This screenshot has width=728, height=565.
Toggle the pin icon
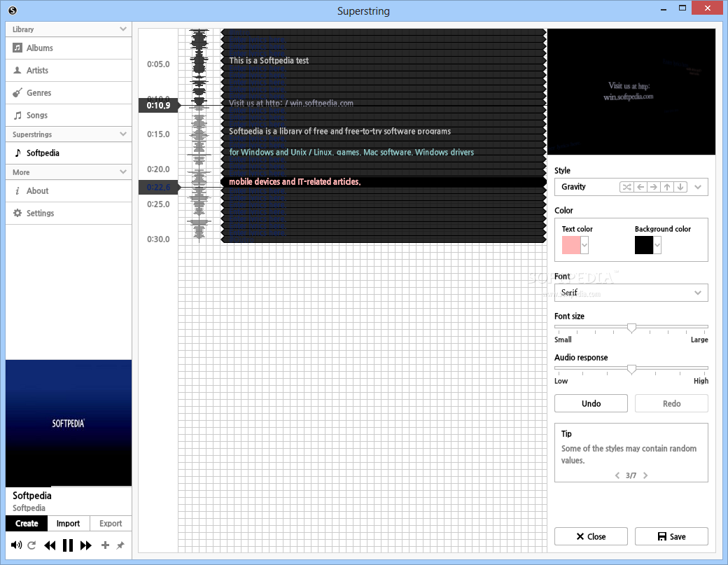point(120,545)
